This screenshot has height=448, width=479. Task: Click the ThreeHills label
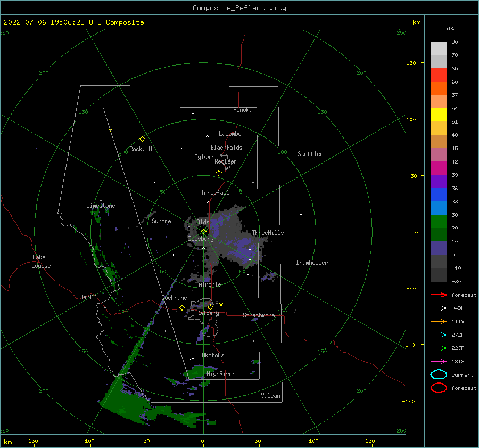point(268,233)
